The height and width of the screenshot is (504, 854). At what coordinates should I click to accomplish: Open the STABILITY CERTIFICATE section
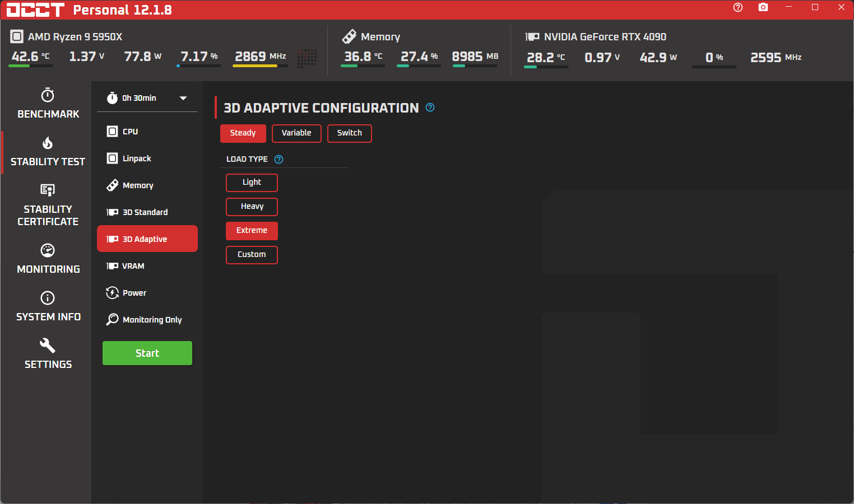point(48,205)
